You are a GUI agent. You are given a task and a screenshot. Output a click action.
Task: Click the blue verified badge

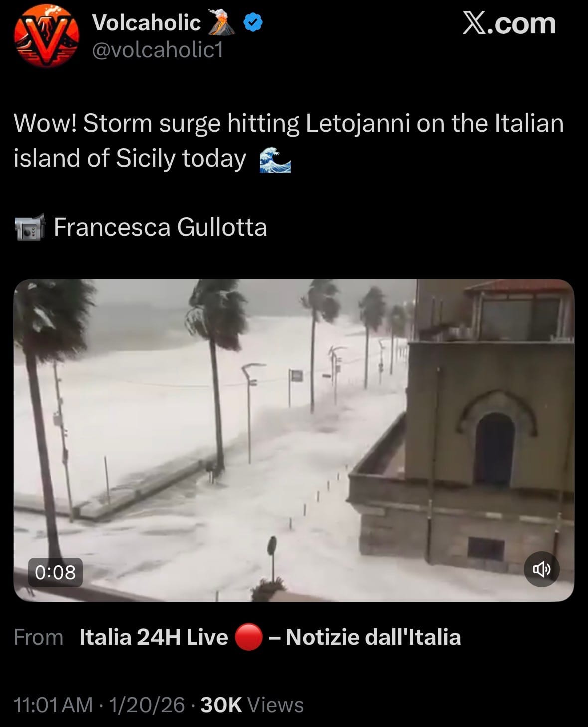tap(253, 22)
